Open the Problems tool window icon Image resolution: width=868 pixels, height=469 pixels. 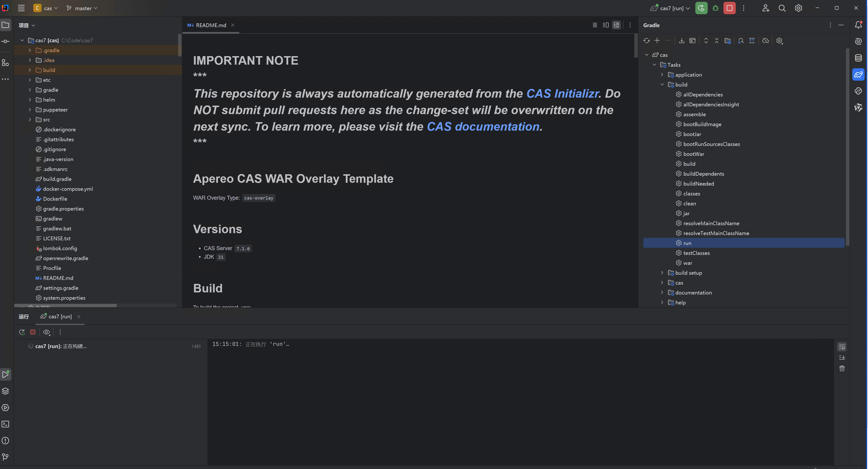5,440
